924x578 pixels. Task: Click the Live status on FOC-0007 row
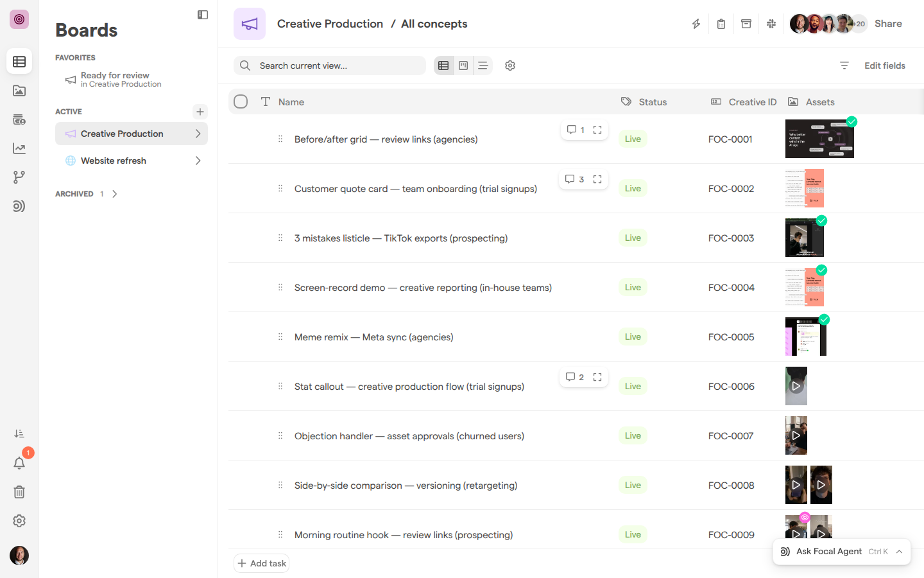click(633, 435)
